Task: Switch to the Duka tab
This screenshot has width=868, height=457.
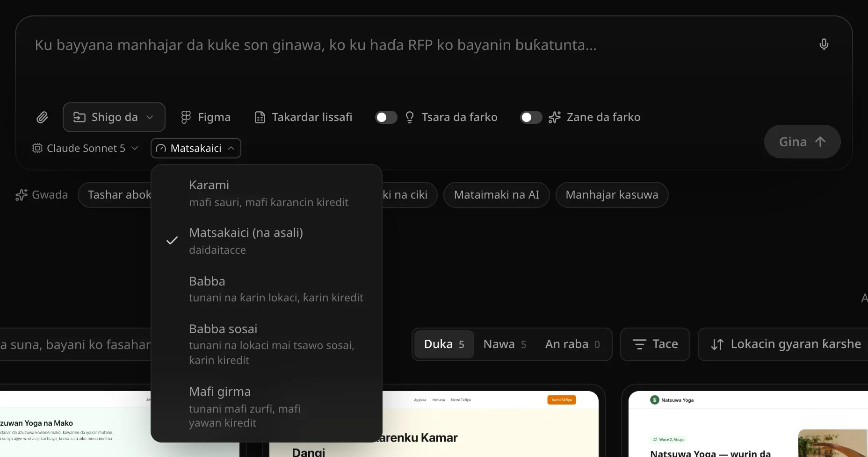Action: pos(444,344)
